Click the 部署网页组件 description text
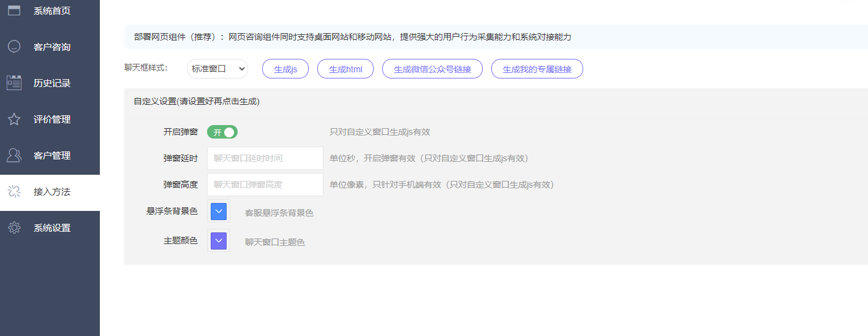The image size is (868, 336). pos(353,37)
